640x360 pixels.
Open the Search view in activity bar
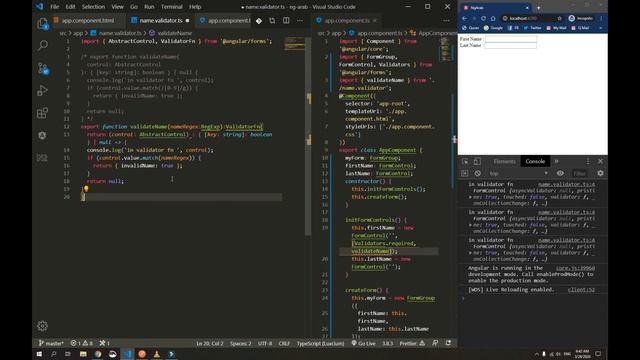[42, 45]
